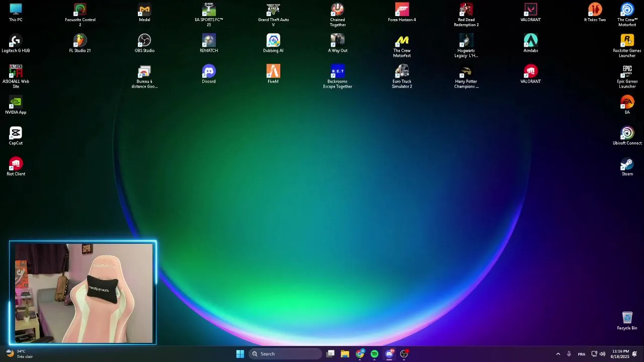
Task: Open Epic Games Launcher shortcut
Action: click(627, 76)
